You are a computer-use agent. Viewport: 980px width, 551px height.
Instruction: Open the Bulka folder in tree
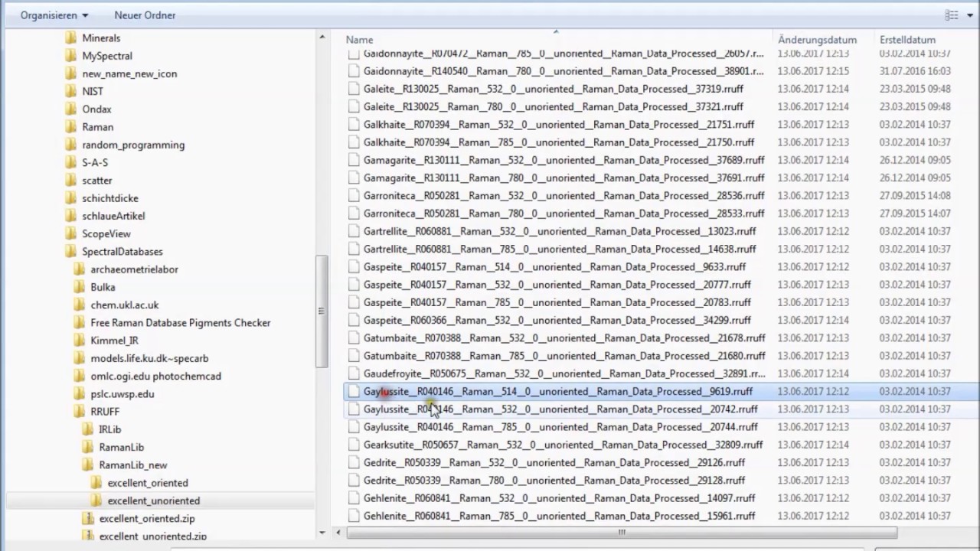click(95, 287)
